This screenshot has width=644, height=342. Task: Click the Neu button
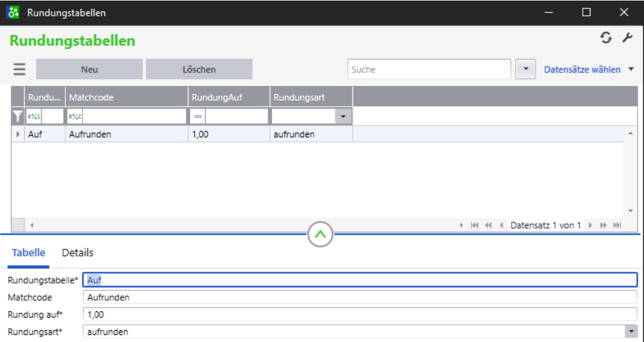(90, 70)
